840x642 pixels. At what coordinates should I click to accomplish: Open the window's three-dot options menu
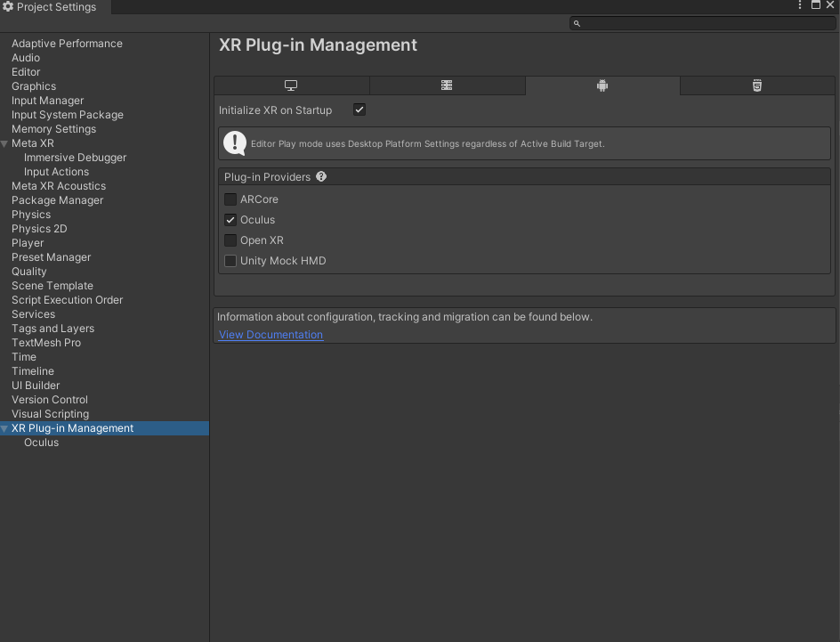[800, 5]
